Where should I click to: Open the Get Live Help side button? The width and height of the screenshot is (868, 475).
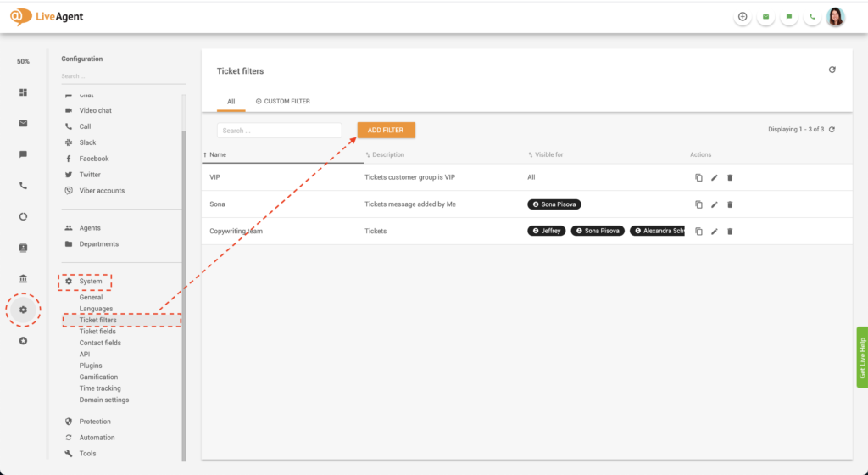pos(861,357)
